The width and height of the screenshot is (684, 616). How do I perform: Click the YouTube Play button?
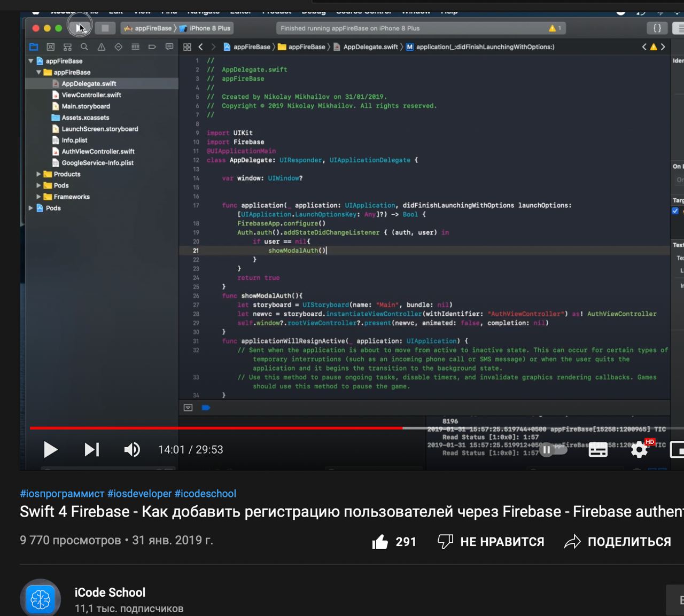pyautogui.click(x=50, y=449)
